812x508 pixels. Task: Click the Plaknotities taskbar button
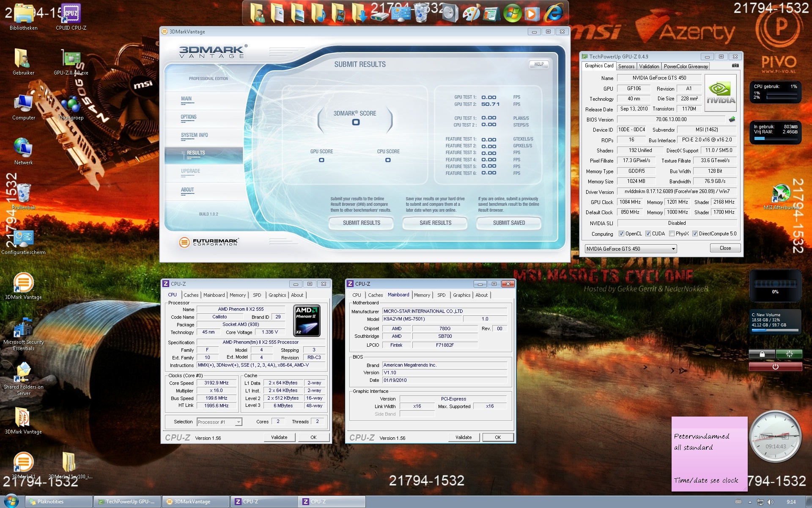(x=58, y=502)
